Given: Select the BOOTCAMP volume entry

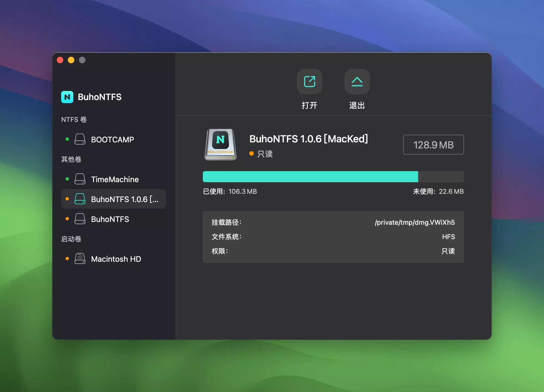Looking at the screenshot, I should (112, 139).
